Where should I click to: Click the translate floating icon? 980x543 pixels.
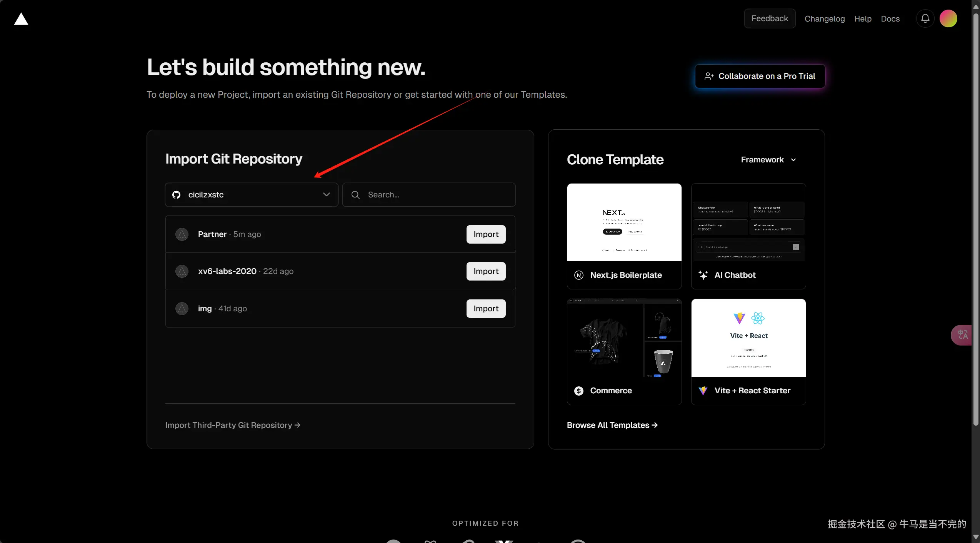coord(962,335)
